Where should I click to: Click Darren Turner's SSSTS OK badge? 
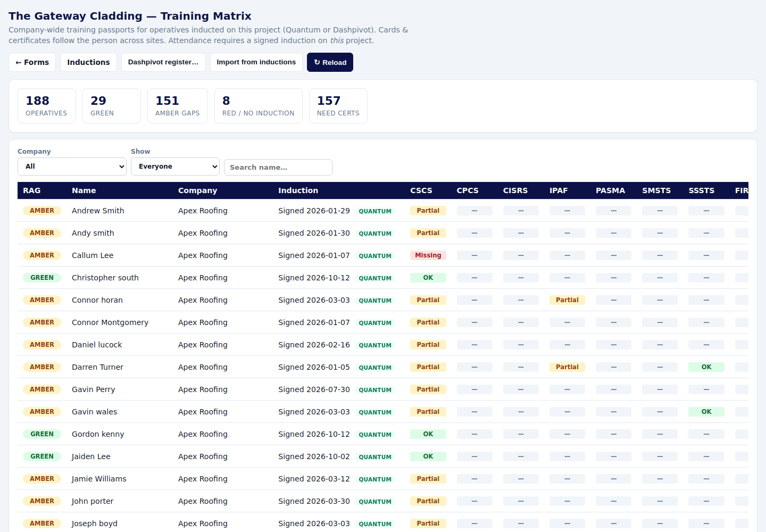(706, 367)
